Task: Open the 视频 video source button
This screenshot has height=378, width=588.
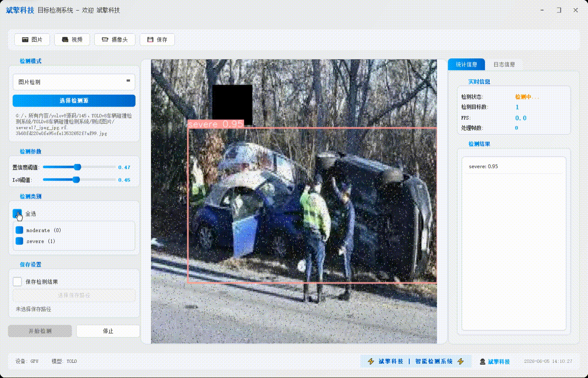Action: coord(72,40)
